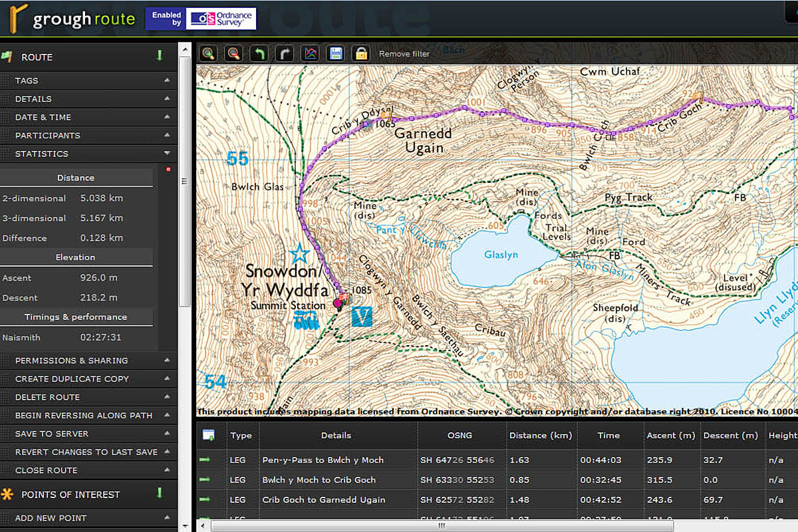Select the Pen-y-Pass to Bwlch y Moch leg
This screenshot has height=532, width=798.
323,460
